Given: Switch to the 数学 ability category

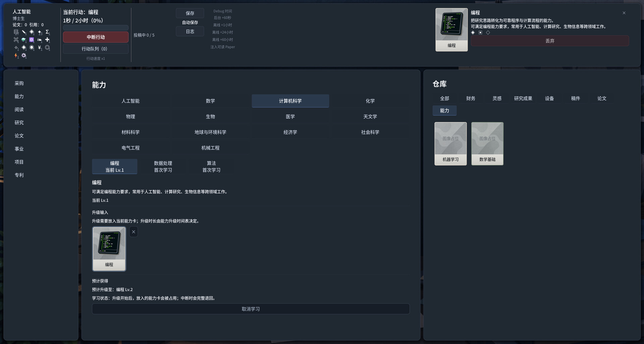Looking at the screenshot, I should 210,101.
